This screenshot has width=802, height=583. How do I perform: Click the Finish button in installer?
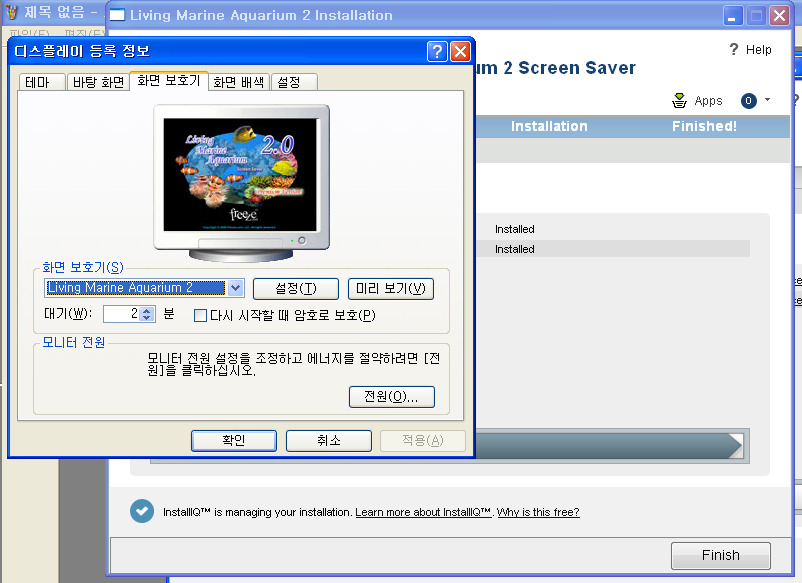click(x=721, y=555)
